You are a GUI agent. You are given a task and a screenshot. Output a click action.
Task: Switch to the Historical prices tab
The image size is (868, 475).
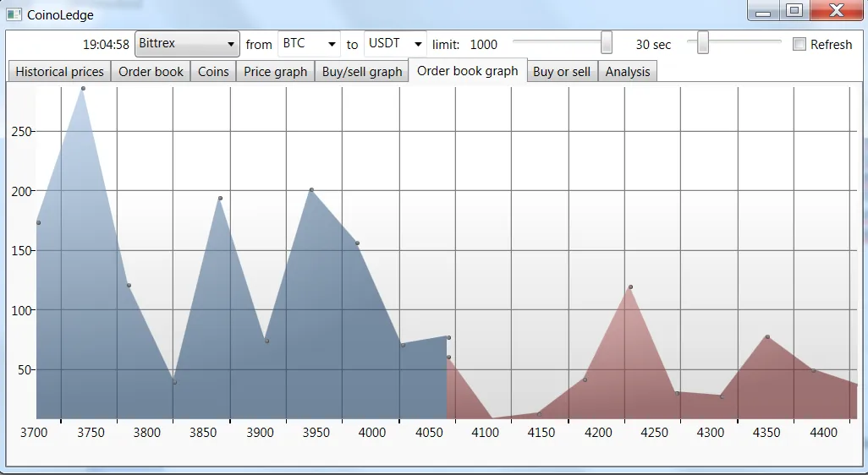[x=60, y=71]
